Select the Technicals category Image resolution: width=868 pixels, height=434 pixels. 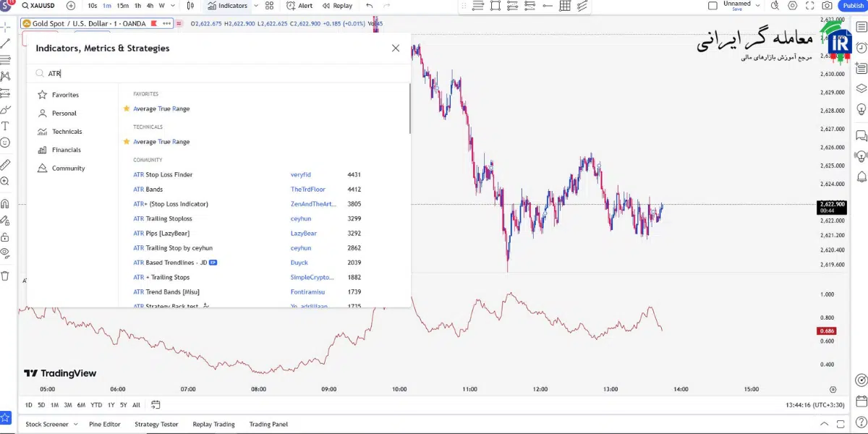(x=67, y=132)
